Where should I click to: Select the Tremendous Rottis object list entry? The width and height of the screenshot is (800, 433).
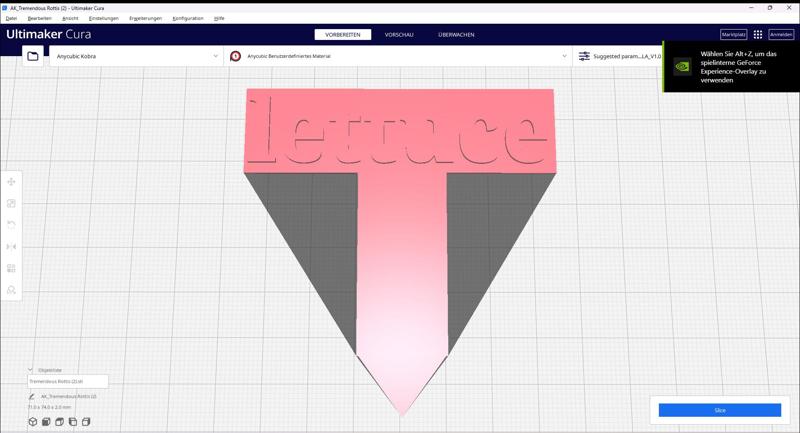point(68,381)
